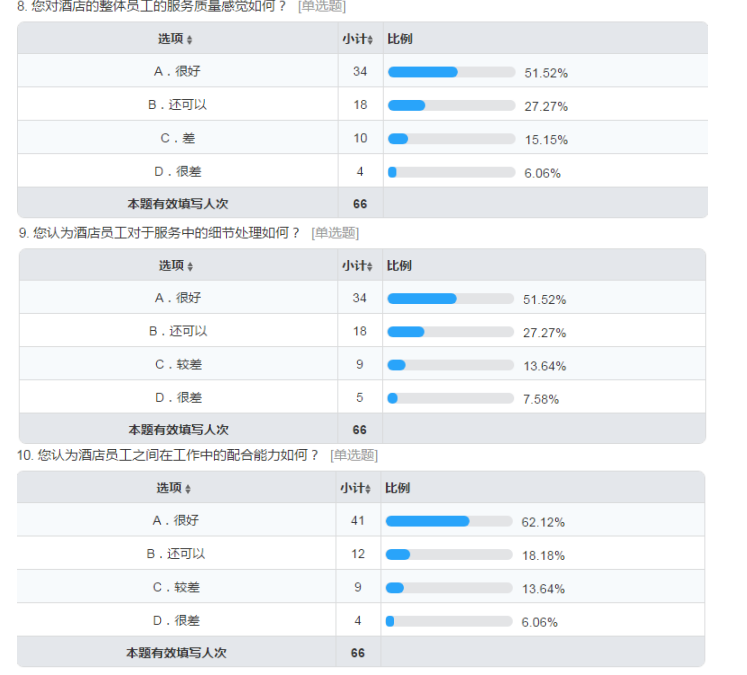This screenshot has width=747, height=675.
Task: Sort question 10 by 小计 column arrow
Action: 368,489
